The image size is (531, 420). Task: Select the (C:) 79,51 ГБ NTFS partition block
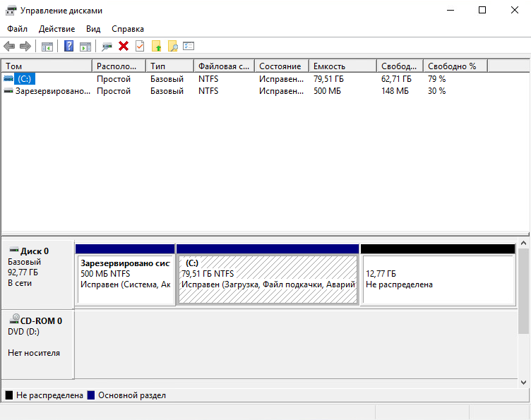coord(268,275)
